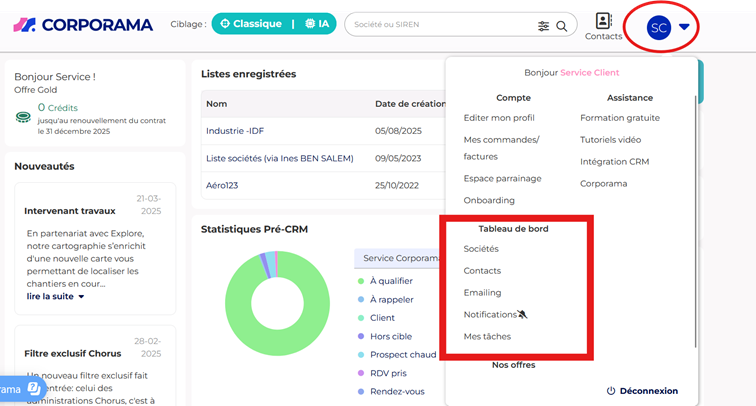The height and width of the screenshot is (406, 756).
Task: Click the SC user avatar
Action: click(658, 28)
